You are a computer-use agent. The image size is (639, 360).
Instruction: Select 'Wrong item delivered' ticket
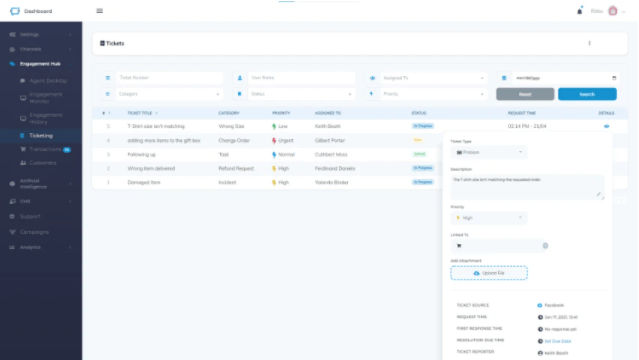tap(151, 168)
